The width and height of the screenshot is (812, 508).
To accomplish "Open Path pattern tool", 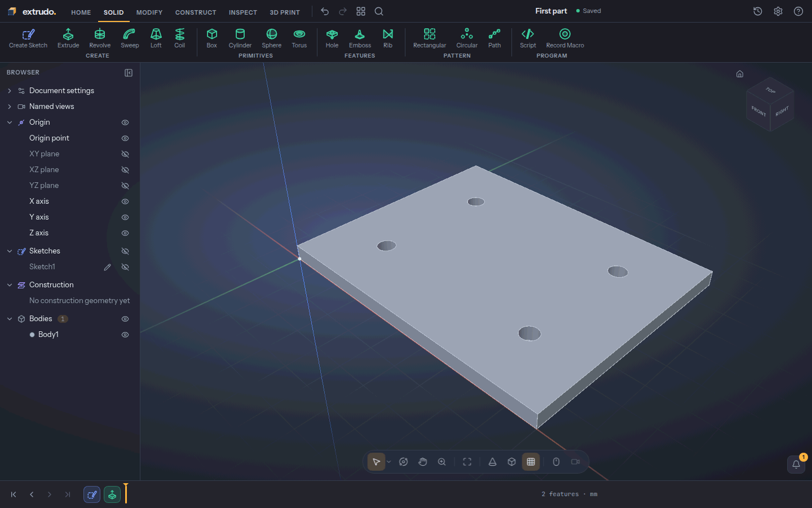I will point(495,38).
